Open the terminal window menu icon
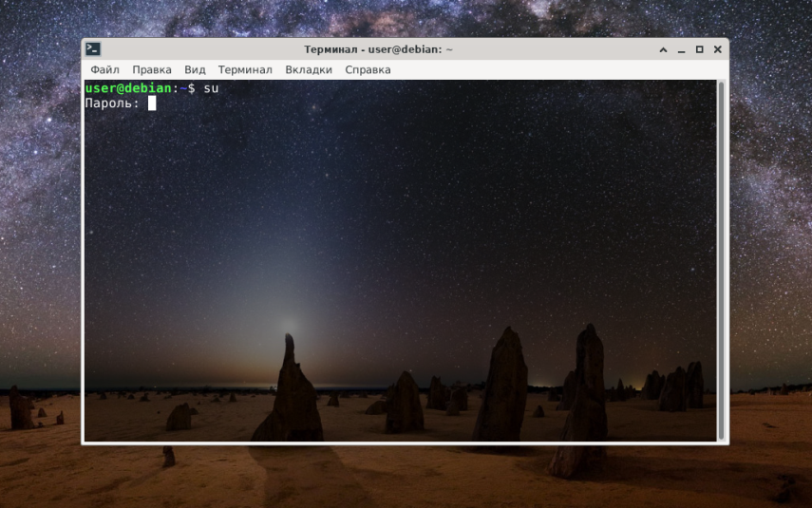This screenshot has height=508, width=812. pos(93,49)
